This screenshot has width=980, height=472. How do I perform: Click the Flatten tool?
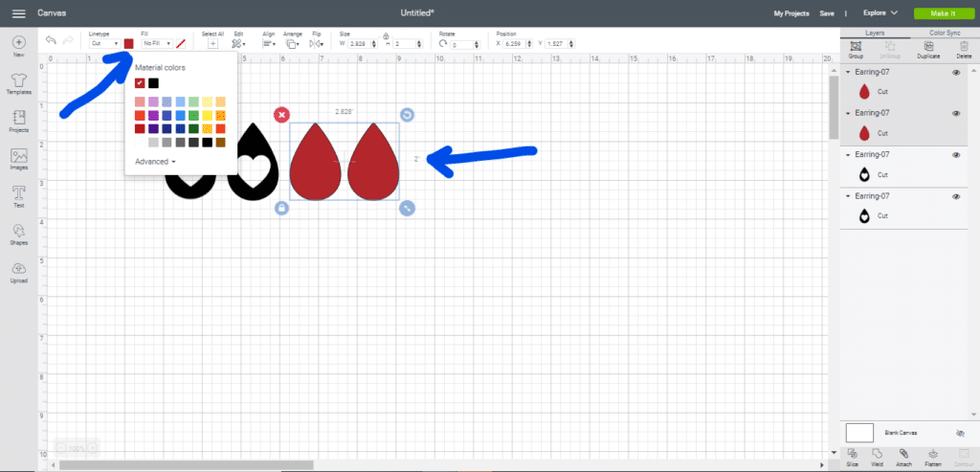(934, 457)
